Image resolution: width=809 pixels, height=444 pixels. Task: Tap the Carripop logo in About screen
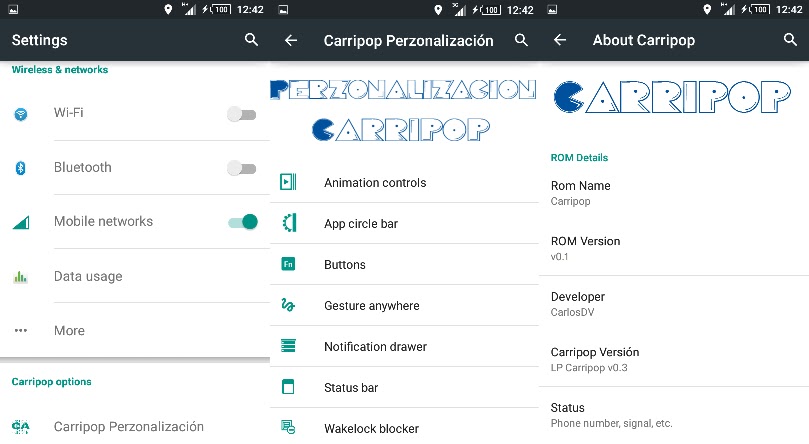pos(672,97)
